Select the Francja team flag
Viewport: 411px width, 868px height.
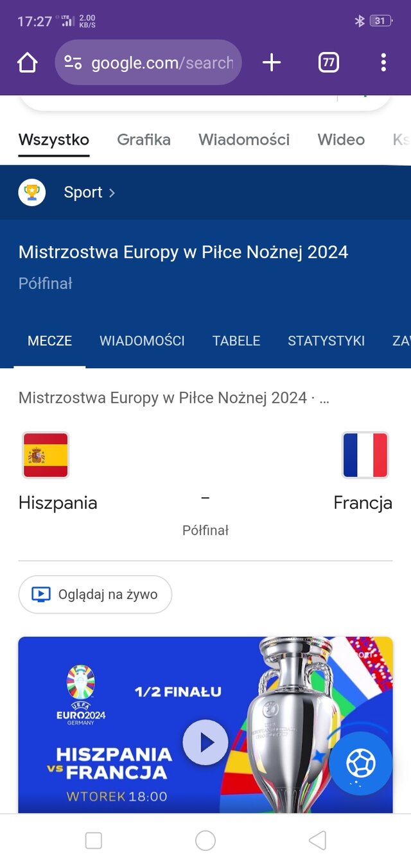pyautogui.click(x=365, y=455)
